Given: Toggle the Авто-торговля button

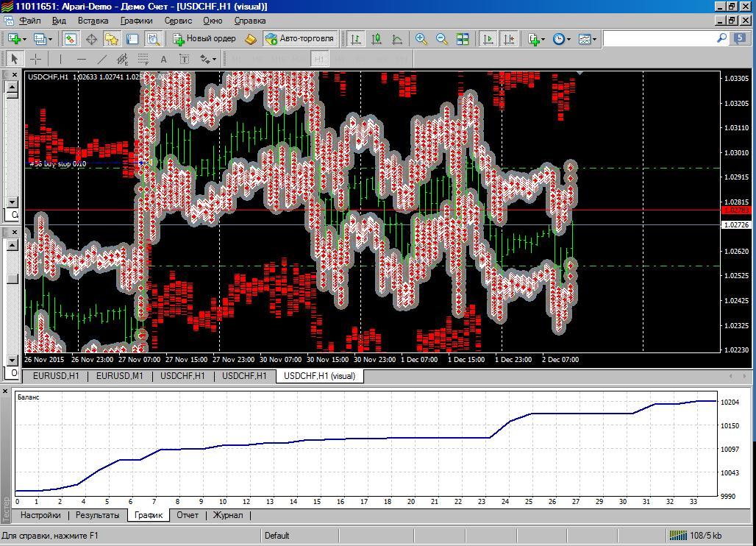Looking at the screenshot, I should 299,39.
